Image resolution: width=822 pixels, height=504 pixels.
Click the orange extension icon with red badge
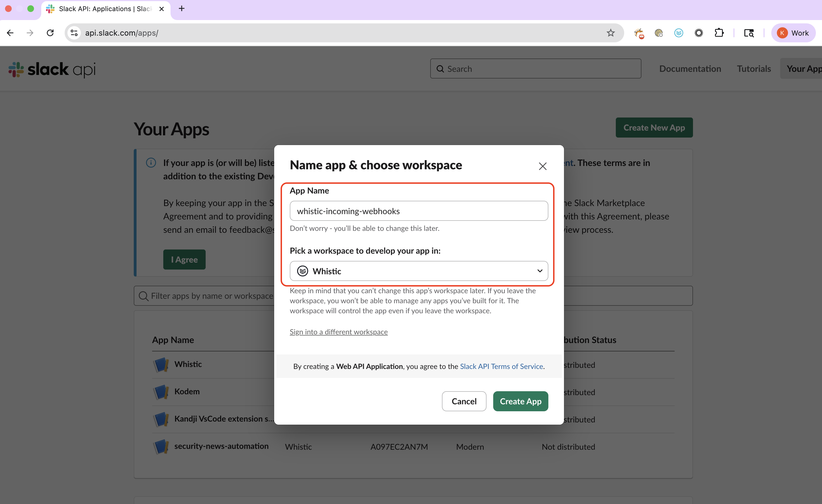[x=639, y=33]
